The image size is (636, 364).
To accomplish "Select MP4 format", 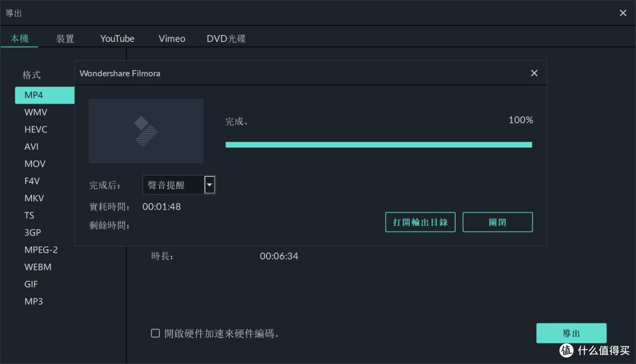I will point(45,95).
